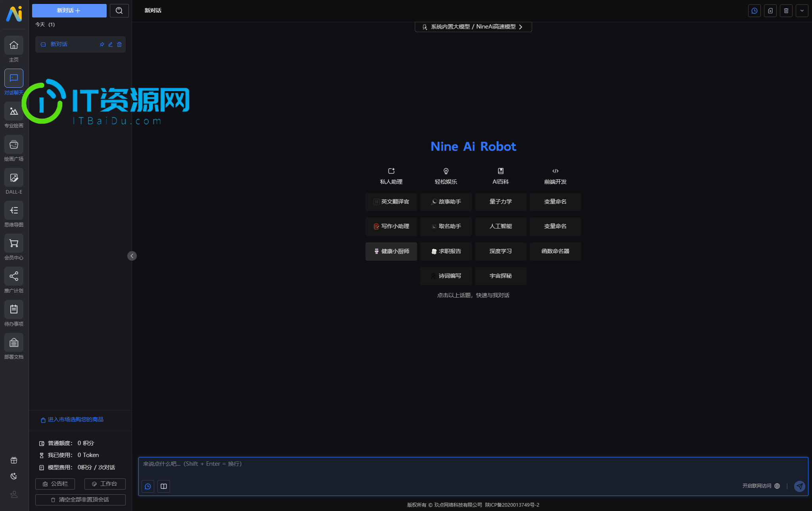This screenshot has height=511, width=812.
Task: Open the 待办事项 to-do icon
Action: click(14, 309)
